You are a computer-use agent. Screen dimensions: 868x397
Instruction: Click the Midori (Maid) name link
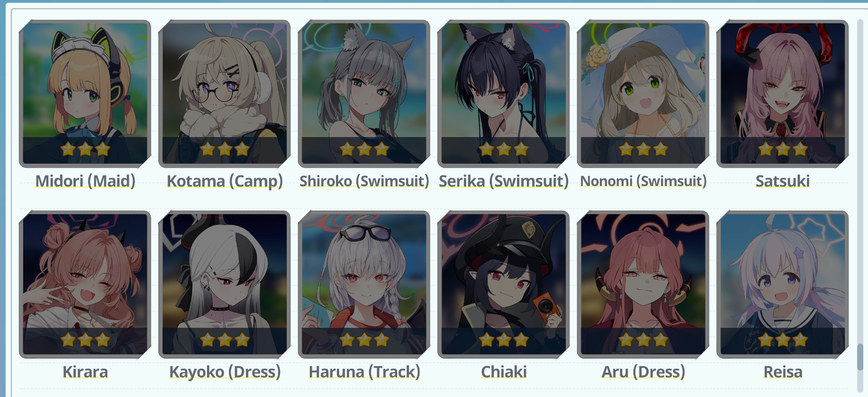(85, 181)
